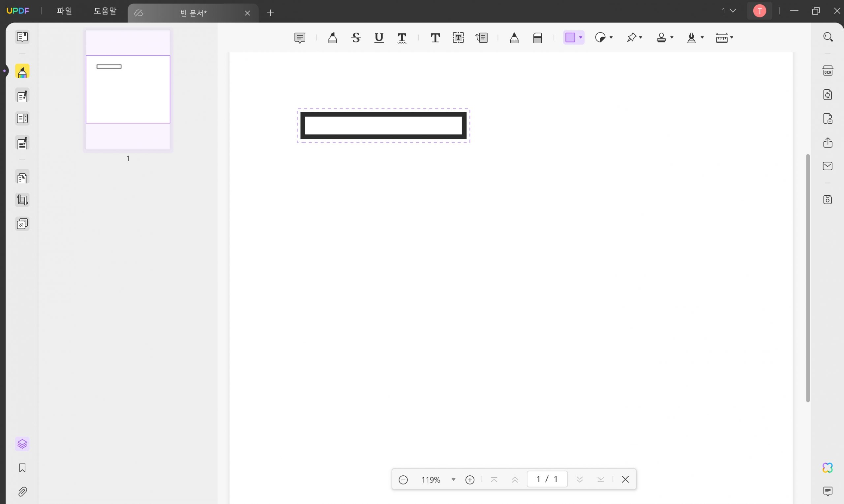Select the sticky note comment tool
844x504 pixels.
pyautogui.click(x=299, y=38)
